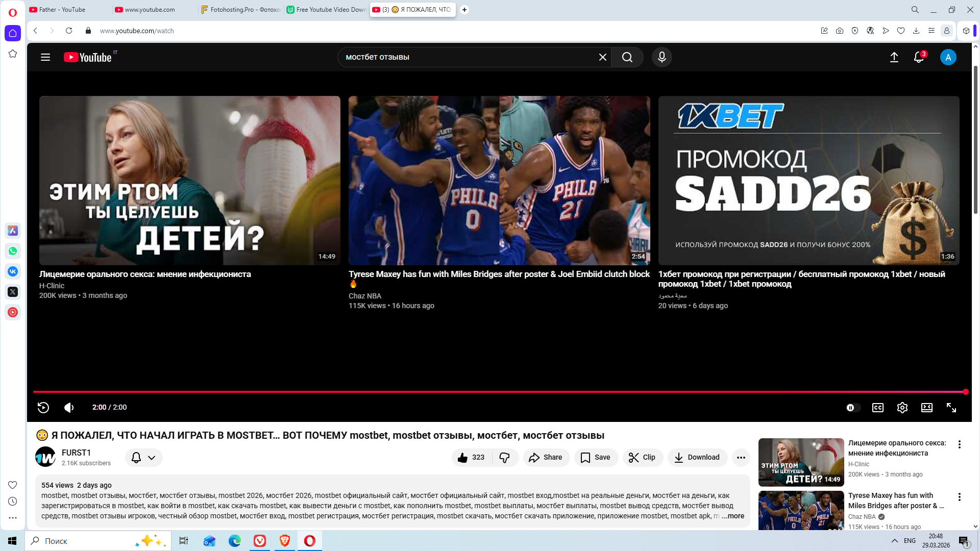The image size is (980, 551).
Task: Click the Share button
Action: pos(546,457)
